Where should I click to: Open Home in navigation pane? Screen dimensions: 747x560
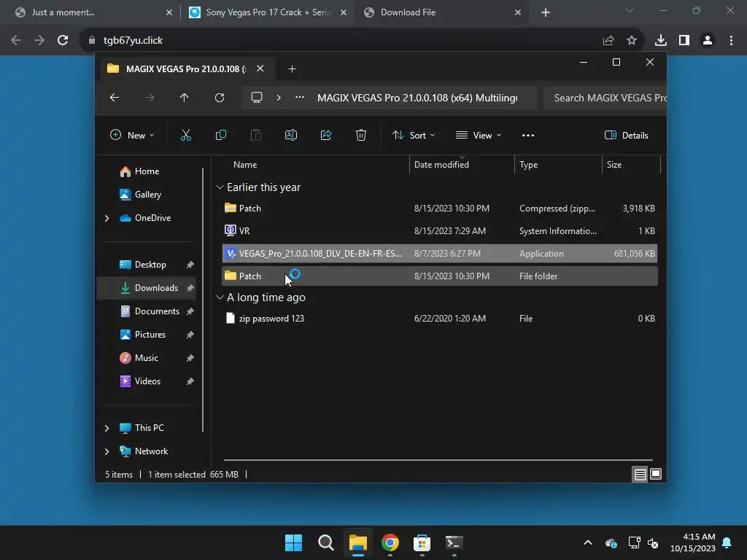pos(146,171)
